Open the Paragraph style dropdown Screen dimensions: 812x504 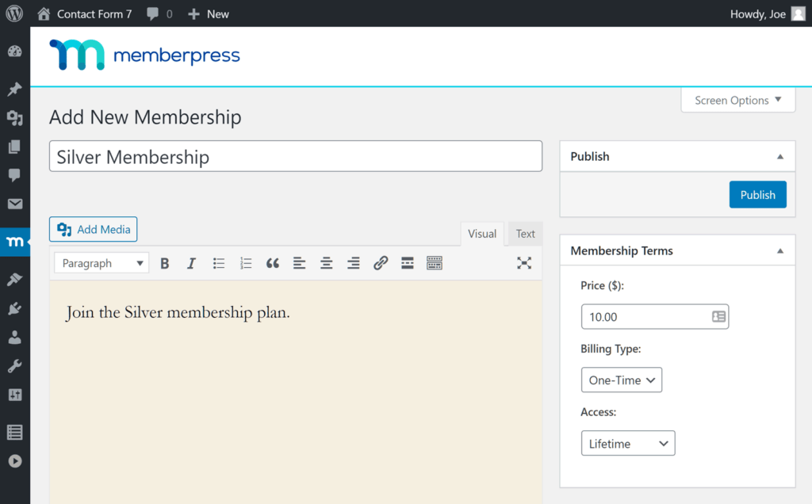pos(101,262)
